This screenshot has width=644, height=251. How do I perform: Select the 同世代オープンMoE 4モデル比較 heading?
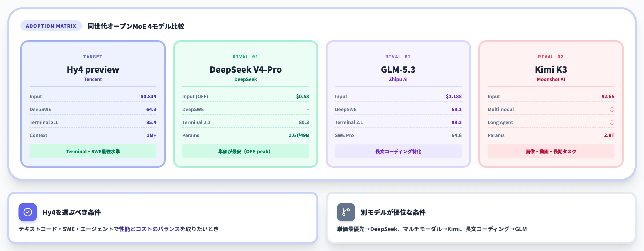click(136, 26)
